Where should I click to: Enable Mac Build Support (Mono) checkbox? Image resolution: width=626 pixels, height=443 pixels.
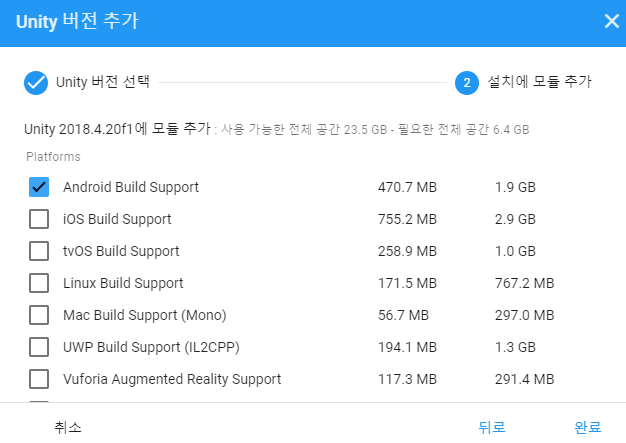point(39,315)
